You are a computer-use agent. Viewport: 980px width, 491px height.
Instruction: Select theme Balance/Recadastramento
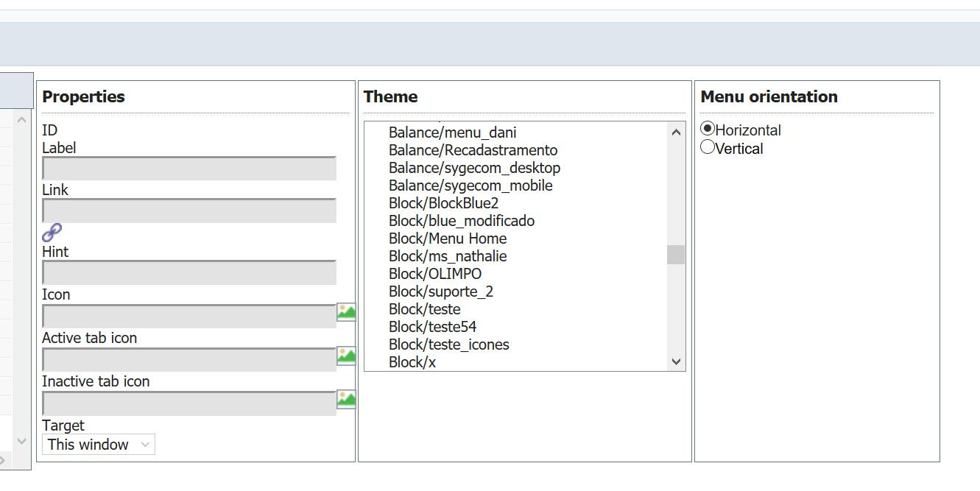pyautogui.click(x=473, y=150)
